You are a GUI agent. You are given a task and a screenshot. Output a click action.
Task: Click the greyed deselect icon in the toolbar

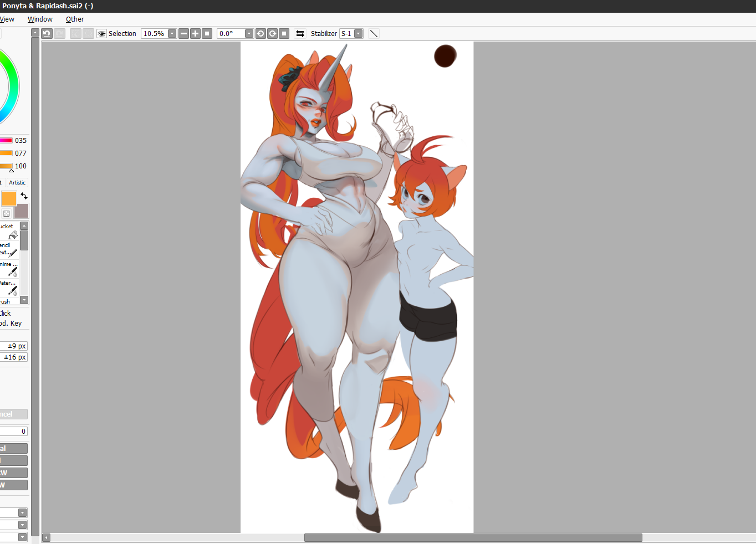[75, 33]
